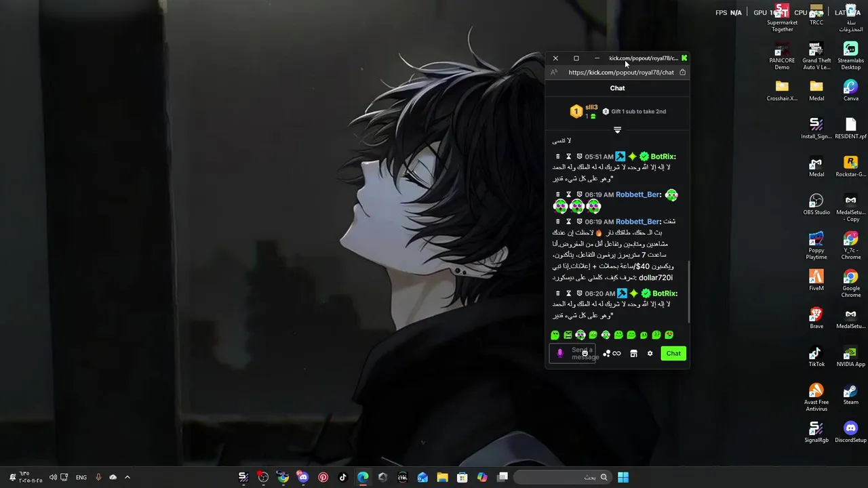This screenshot has height=488, width=868.
Task: Open Discord from the taskbar
Action: coord(302,477)
